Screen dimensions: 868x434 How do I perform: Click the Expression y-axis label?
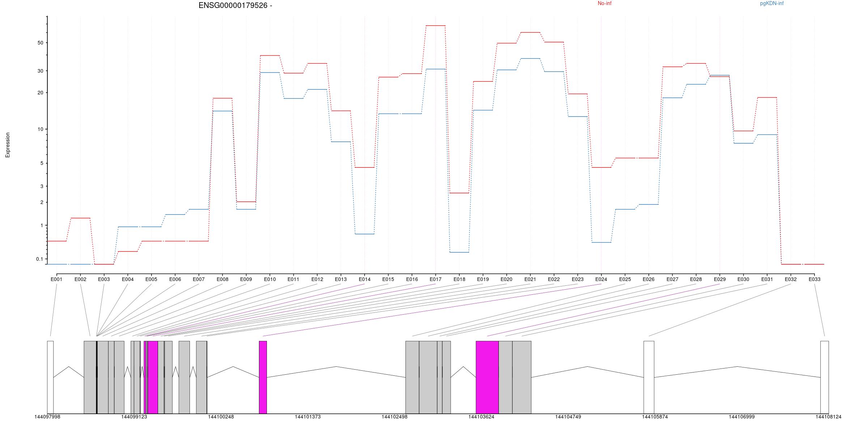[x=8, y=145]
